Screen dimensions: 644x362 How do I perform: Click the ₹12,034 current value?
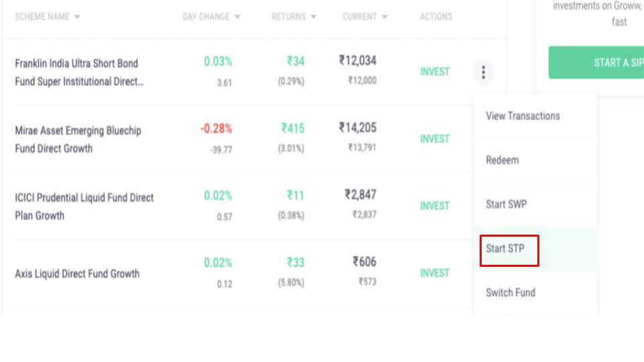(358, 61)
